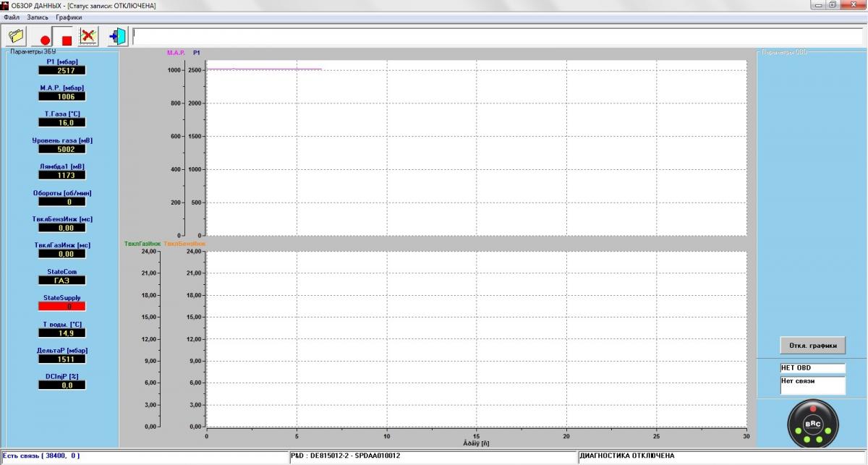
Task: Select the DCInjP [%] value 0,0
Action: [61, 385]
